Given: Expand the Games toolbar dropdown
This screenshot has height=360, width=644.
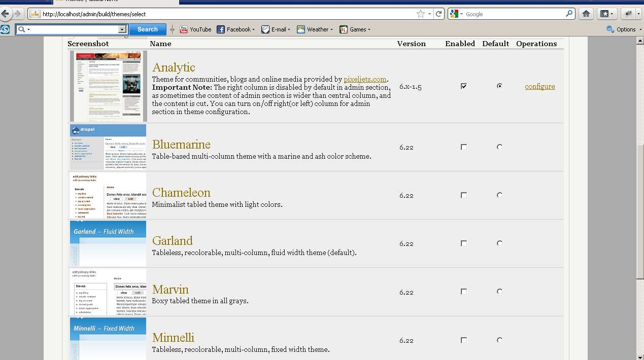Looking at the screenshot, I should (369, 30).
